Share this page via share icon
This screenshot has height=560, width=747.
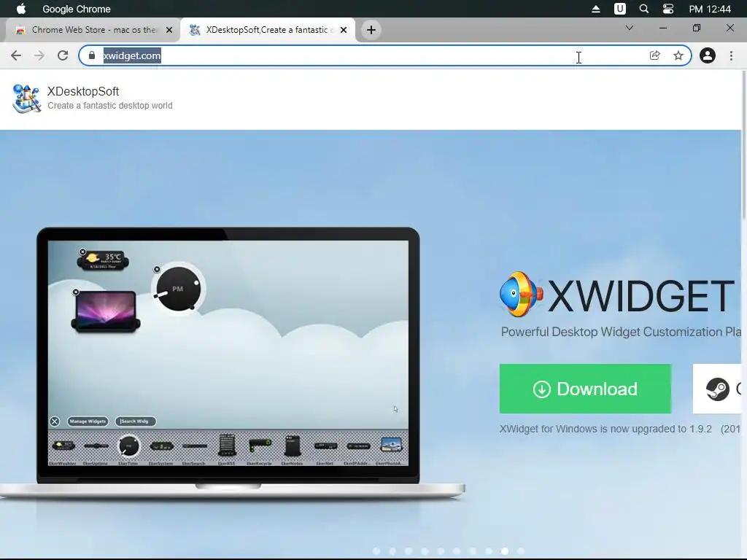click(x=654, y=55)
